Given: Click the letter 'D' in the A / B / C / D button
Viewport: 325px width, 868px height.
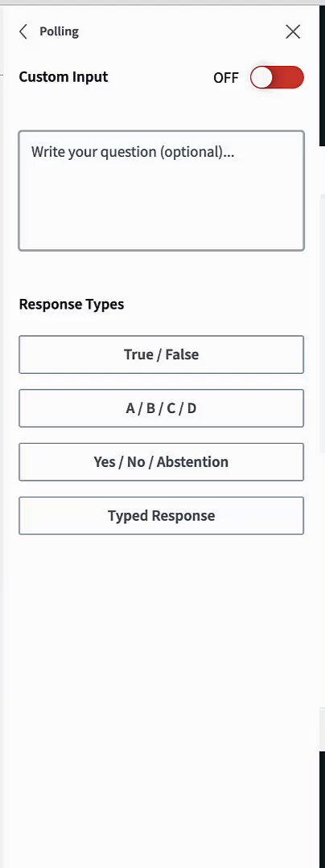Looking at the screenshot, I should [x=191, y=408].
